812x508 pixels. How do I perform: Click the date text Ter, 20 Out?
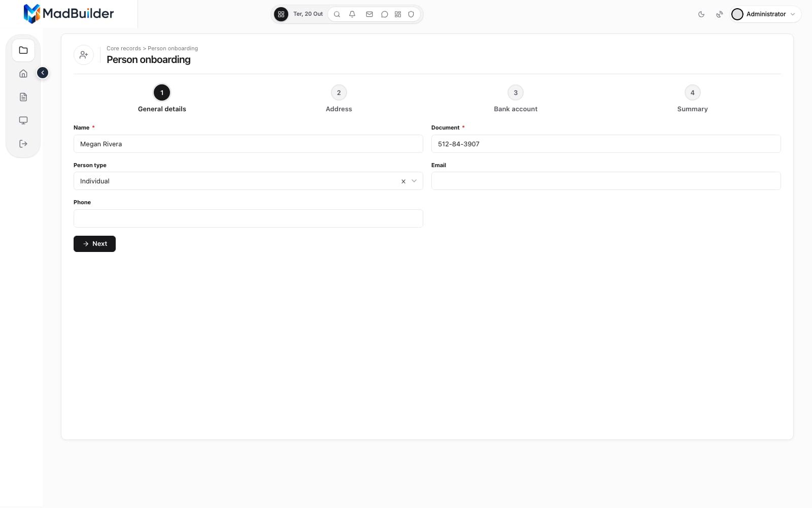(308, 14)
